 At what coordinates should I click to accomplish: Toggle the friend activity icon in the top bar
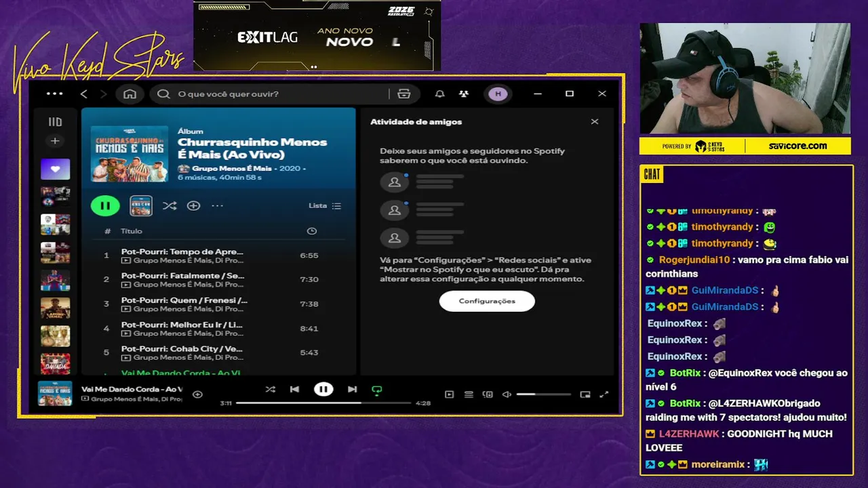[x=463, y=94]
